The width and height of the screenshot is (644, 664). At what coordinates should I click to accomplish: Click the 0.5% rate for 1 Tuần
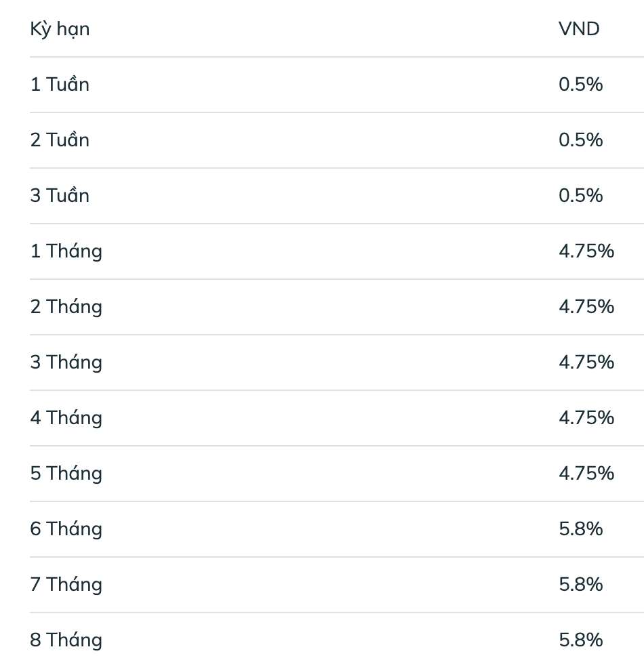tap(580, 85)
